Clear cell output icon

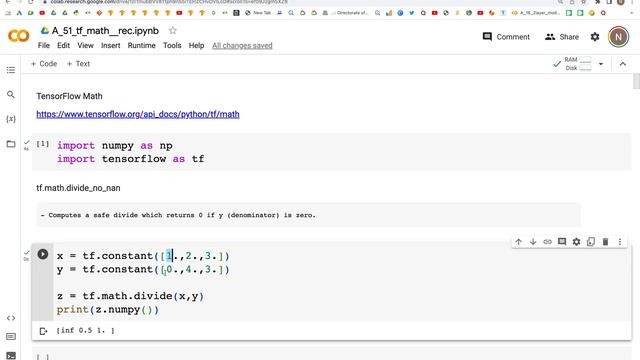pos(43,331)
